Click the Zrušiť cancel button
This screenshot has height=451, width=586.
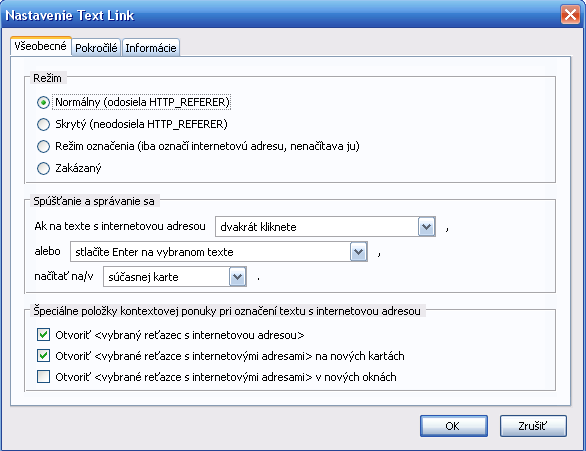coord(533,426)
